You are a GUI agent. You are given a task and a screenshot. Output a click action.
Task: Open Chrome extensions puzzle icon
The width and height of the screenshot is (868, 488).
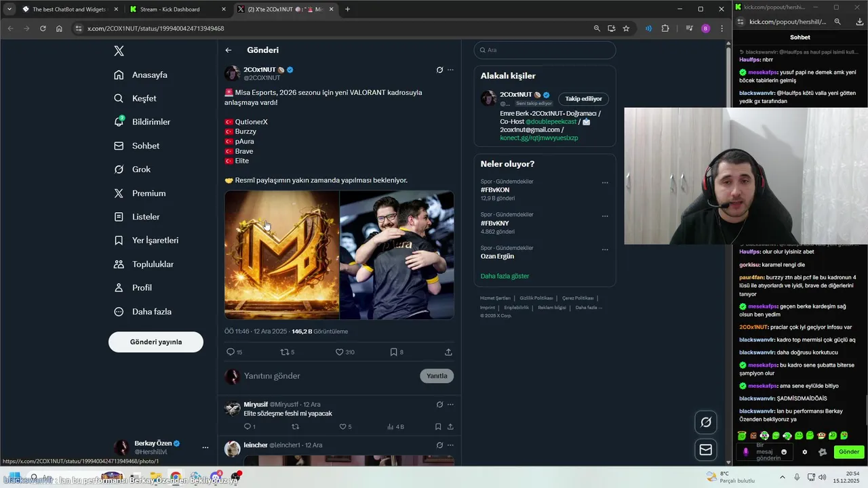click(665, 28)
